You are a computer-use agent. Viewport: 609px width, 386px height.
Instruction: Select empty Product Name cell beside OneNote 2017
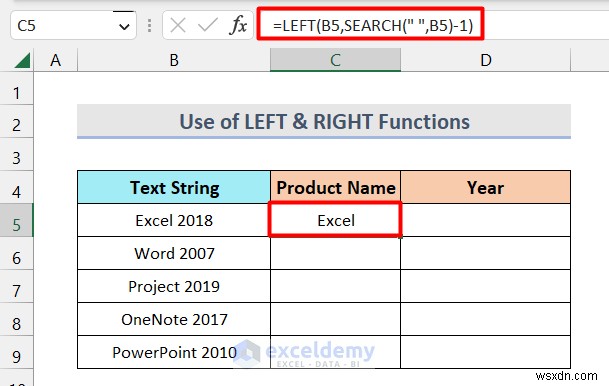point(336,319)
